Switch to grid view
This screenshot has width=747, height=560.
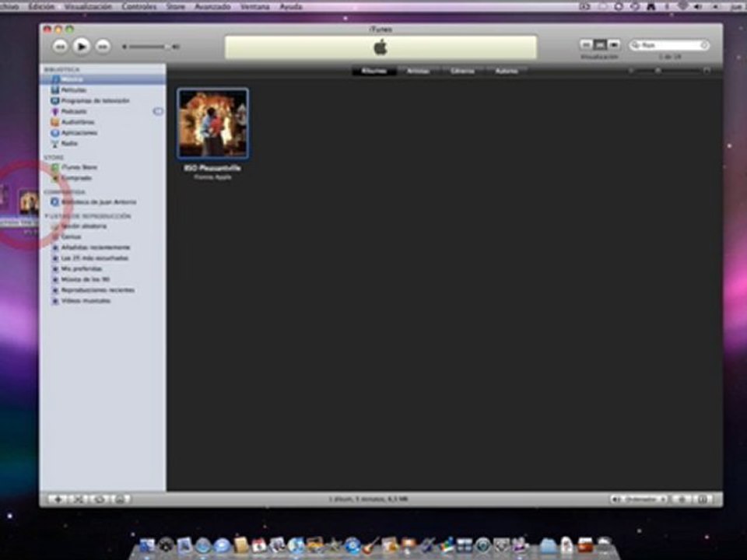click(600, 45)
